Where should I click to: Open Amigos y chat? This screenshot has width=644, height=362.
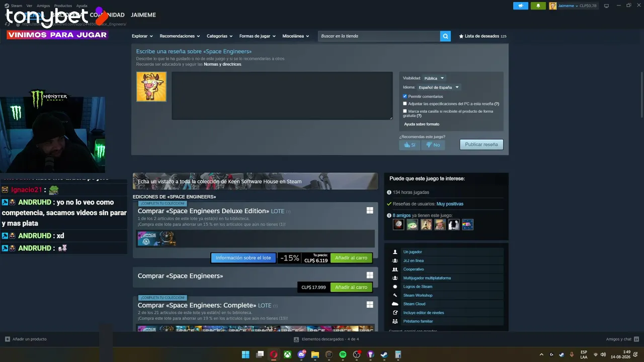[x=622, y=339]
